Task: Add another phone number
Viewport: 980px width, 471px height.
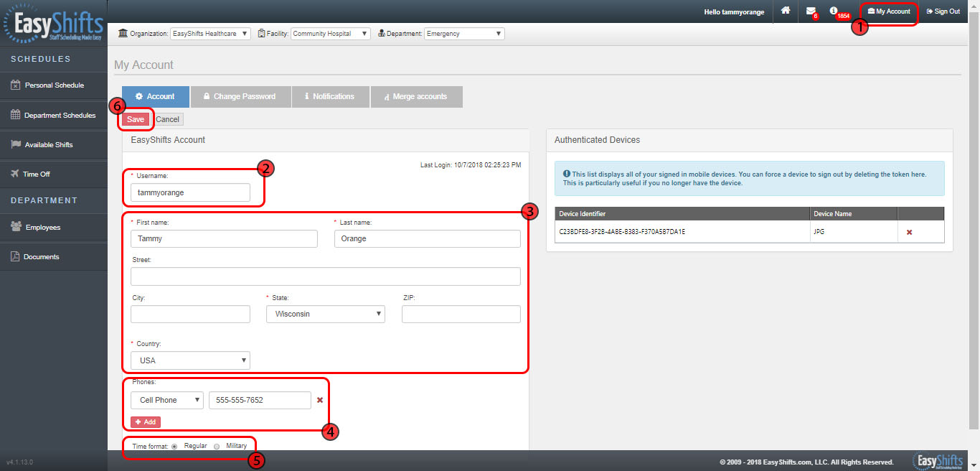Action: [146, 421]
